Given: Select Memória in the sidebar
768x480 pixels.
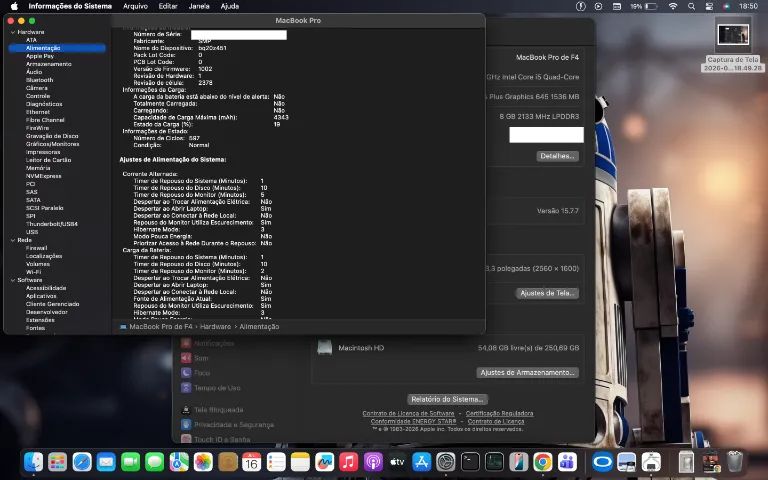Looking at the screenshot, I should (x=38, y=168).
